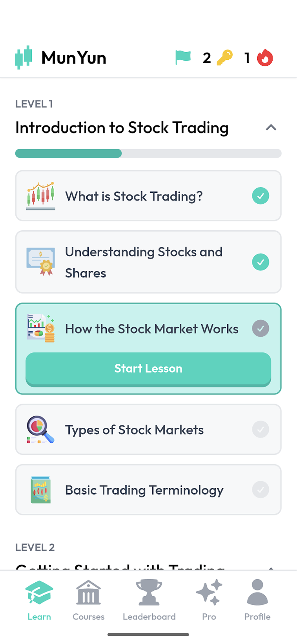297x644 pixels.
Task: Tap the red streak flame icon
Action: (265, 58)
